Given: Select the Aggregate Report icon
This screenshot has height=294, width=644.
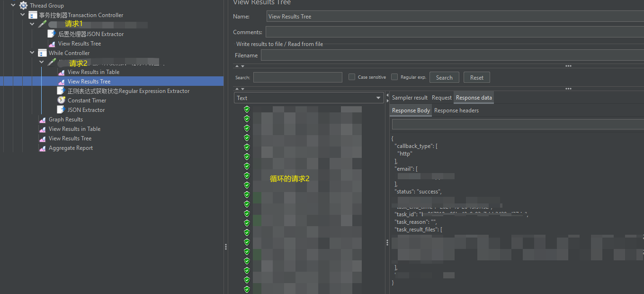Looking at the screenshot, I should tap(43, 148).
